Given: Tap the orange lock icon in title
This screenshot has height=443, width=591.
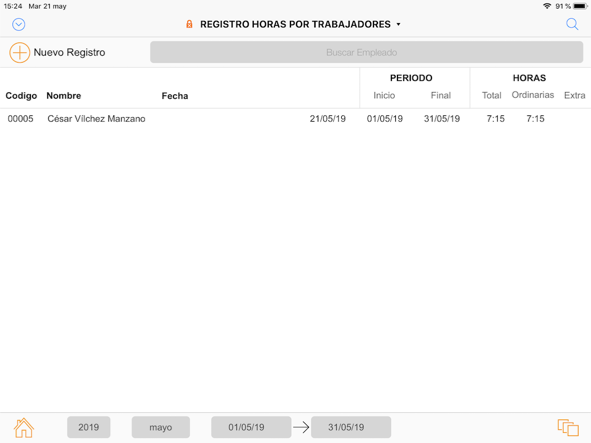Looking at the screenshot, I should point(189,25).
